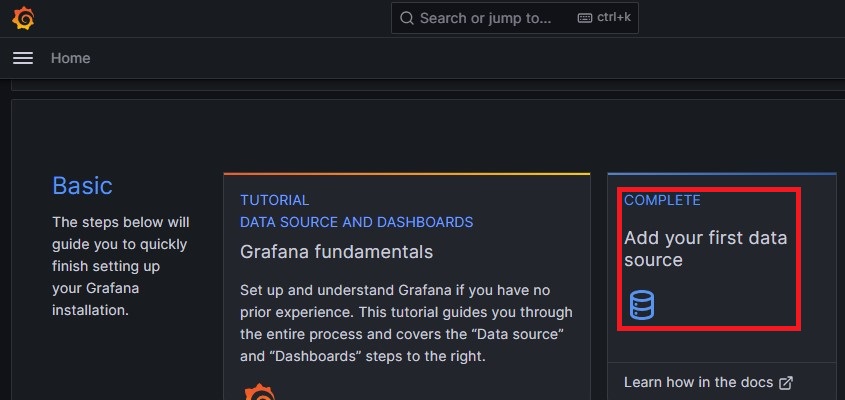Click the Grafana icon at the tutorial card bottom
The height and width of the screenshot is (400, 845).
[x=260, y=392]
